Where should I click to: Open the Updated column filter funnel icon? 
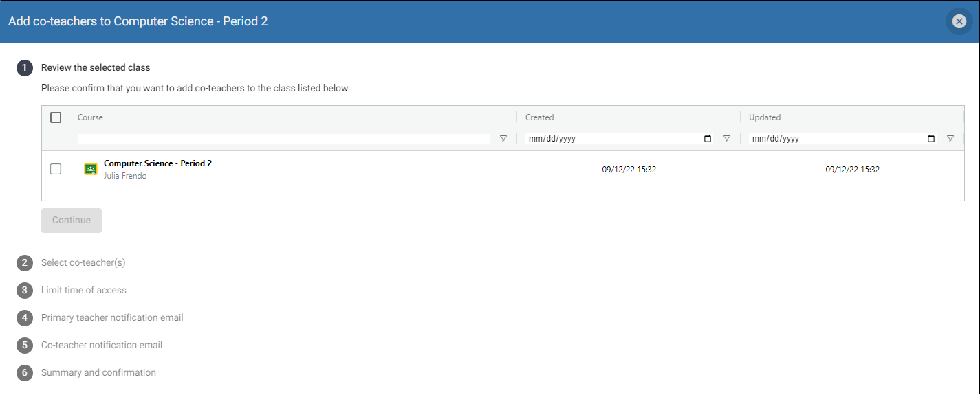[950, 139]
